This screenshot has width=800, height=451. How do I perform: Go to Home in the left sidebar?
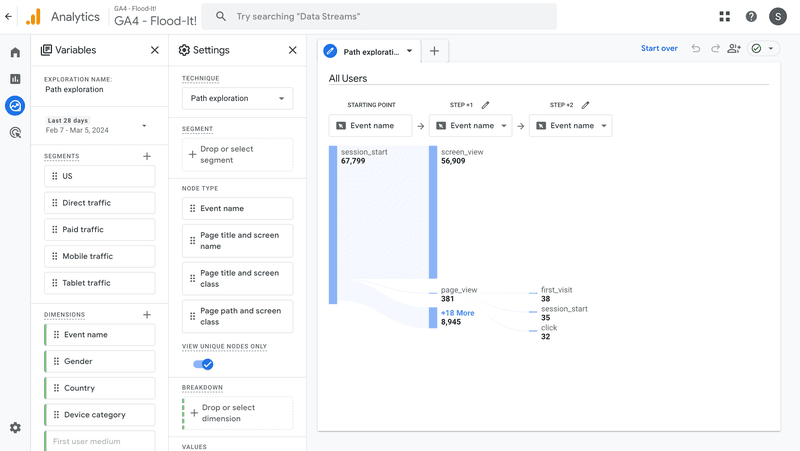(x=15, y=52)
